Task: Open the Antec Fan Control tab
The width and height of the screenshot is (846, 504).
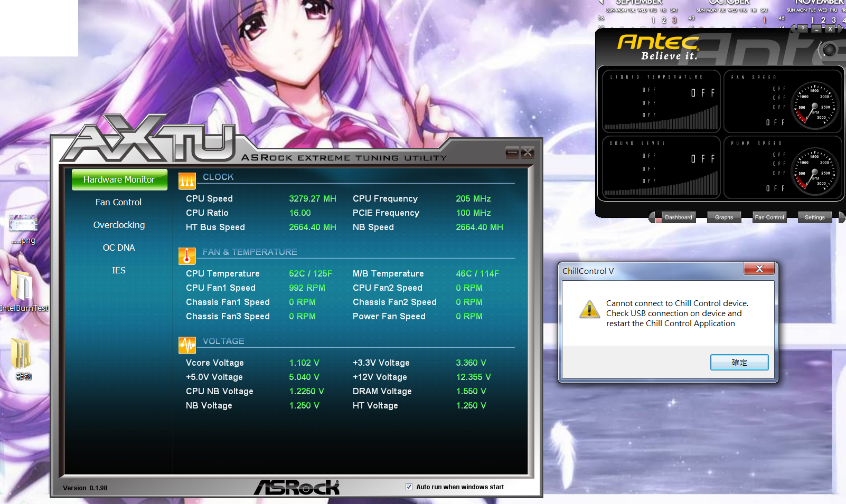Action: pyautogui.click(x=769, y=217)
